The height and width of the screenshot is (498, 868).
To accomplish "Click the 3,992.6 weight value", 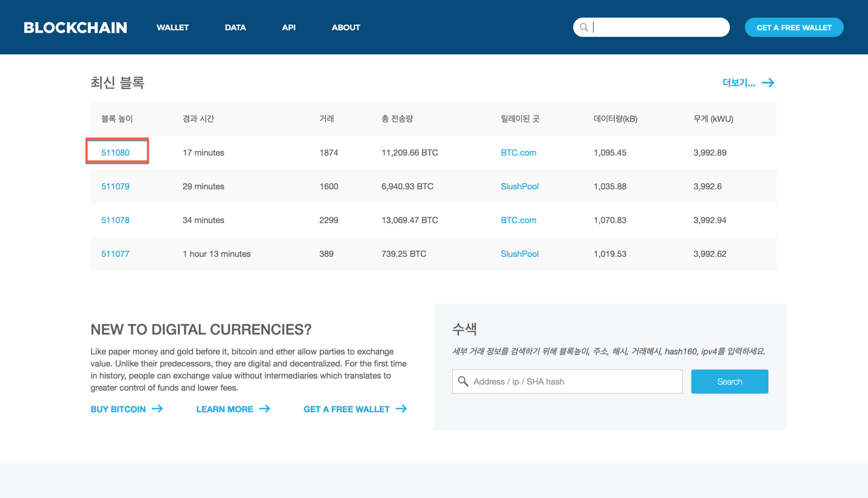I will [x=708, y=186].
